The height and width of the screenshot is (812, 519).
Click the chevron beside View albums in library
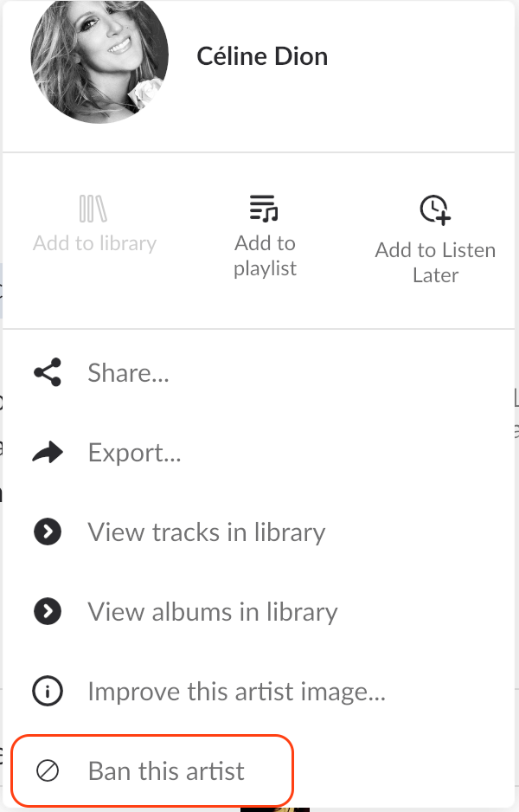pyautogui.click(x=48, y=612)
